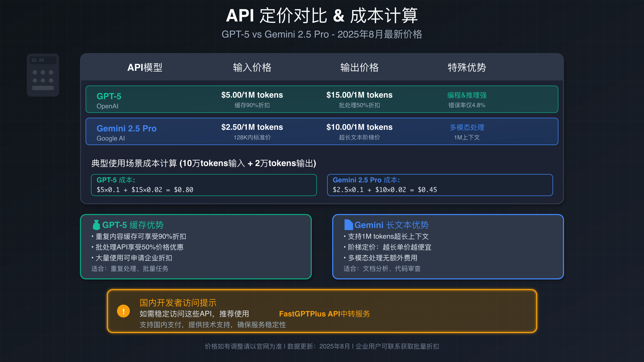Select the 输入价格 column header
This screenshot has height=362, width=644.
pyautogui.click(x=252, y=67)
